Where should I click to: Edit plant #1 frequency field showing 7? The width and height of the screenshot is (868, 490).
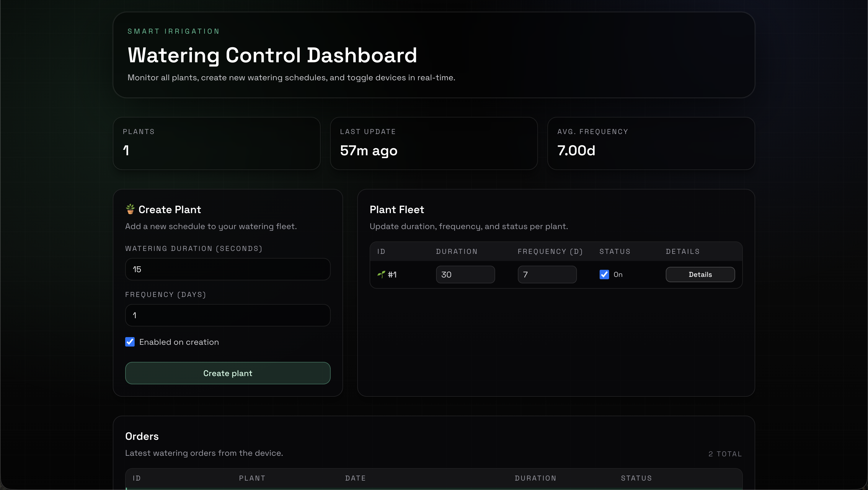tap(546, 274)
